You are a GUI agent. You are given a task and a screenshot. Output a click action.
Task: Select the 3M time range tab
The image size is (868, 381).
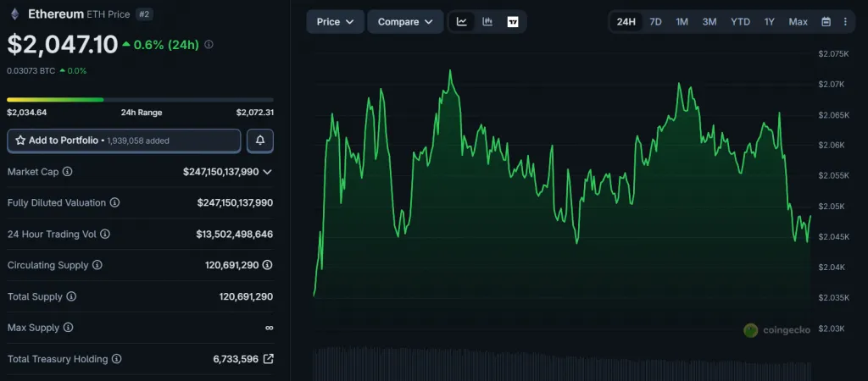[709, 21]
